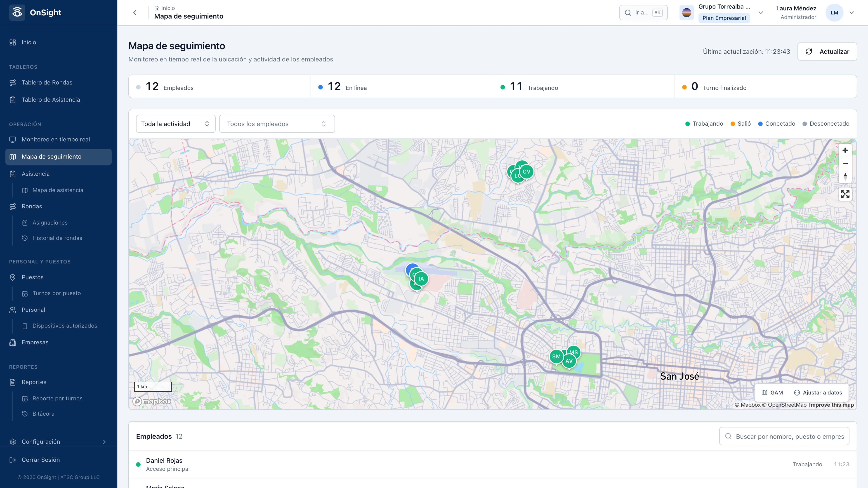
Task: Expand the Grupo Torrealba company switcher
Action: (x=760, y=13)
